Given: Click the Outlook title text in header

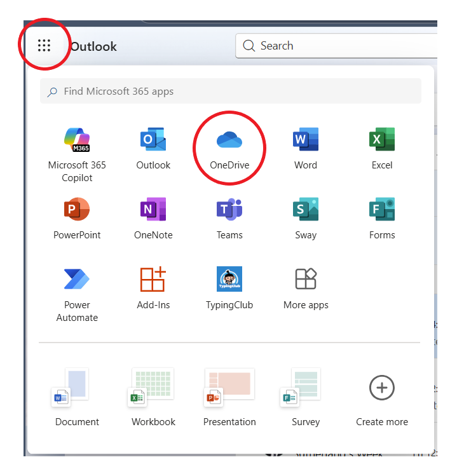Looking at the screenshot, I should [93, 46].
